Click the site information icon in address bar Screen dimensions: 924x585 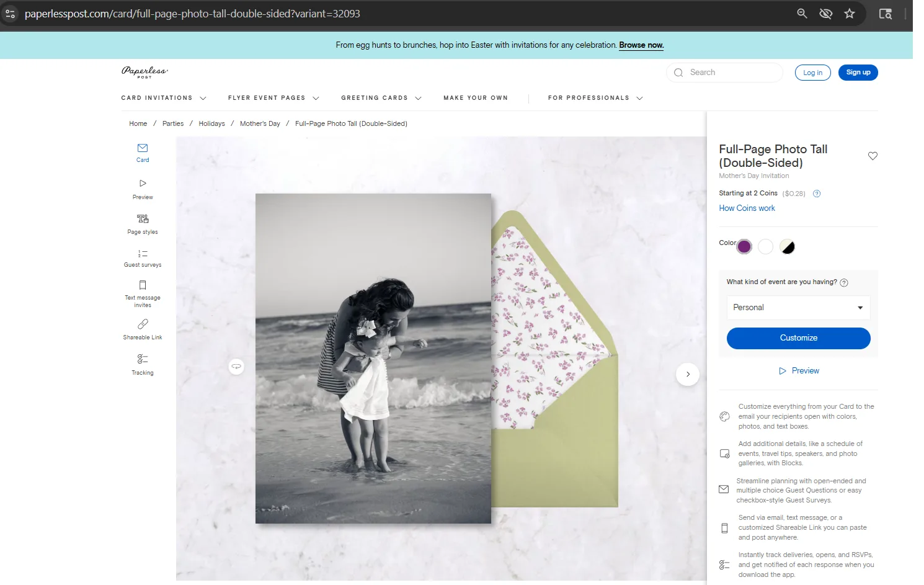click(10, 13)
